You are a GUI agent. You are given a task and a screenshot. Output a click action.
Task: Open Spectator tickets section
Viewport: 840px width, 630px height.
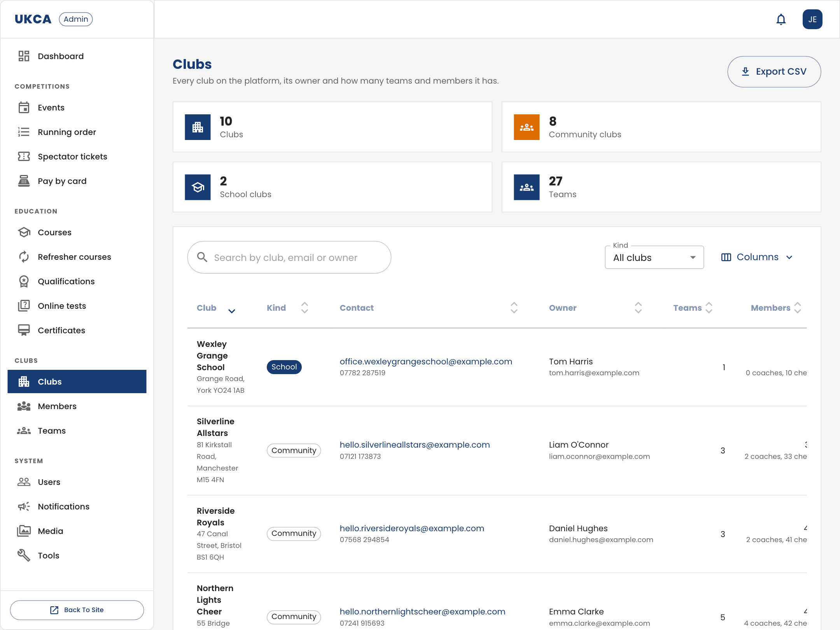click(77, 156)
